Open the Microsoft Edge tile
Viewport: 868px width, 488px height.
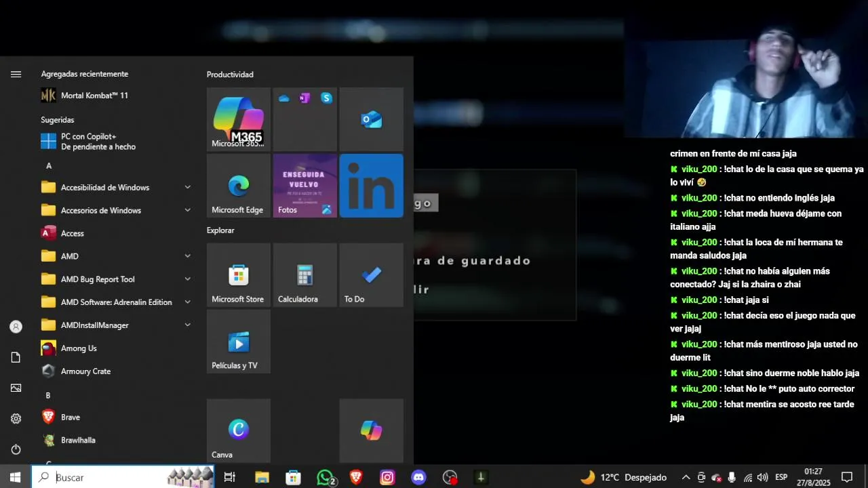(238, 186)
